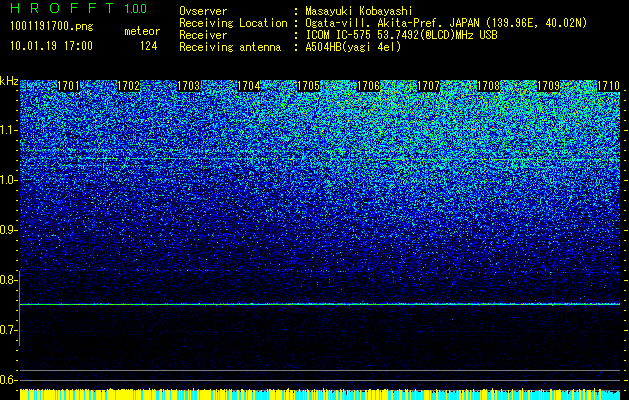Screen dimensions: 629x400
Task: Click the 0.9 frequency axis label
Action: (x=8, y=230)
